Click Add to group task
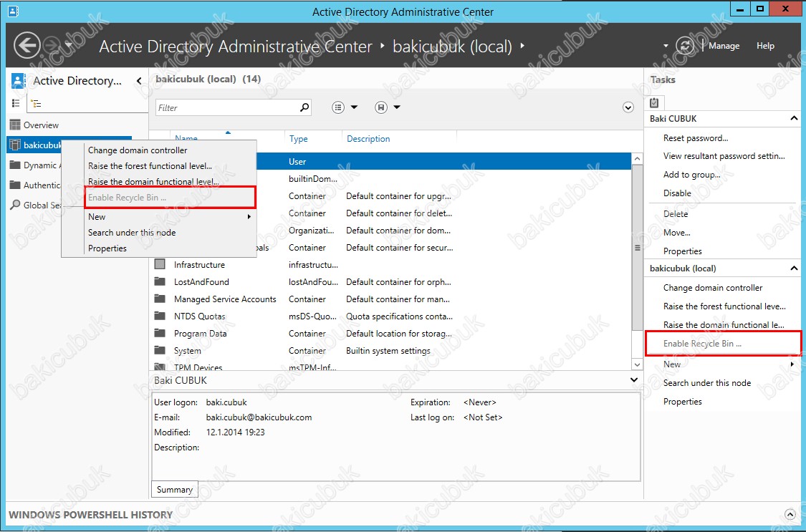This screenshot has width=806, height=532. coord(691,175)
